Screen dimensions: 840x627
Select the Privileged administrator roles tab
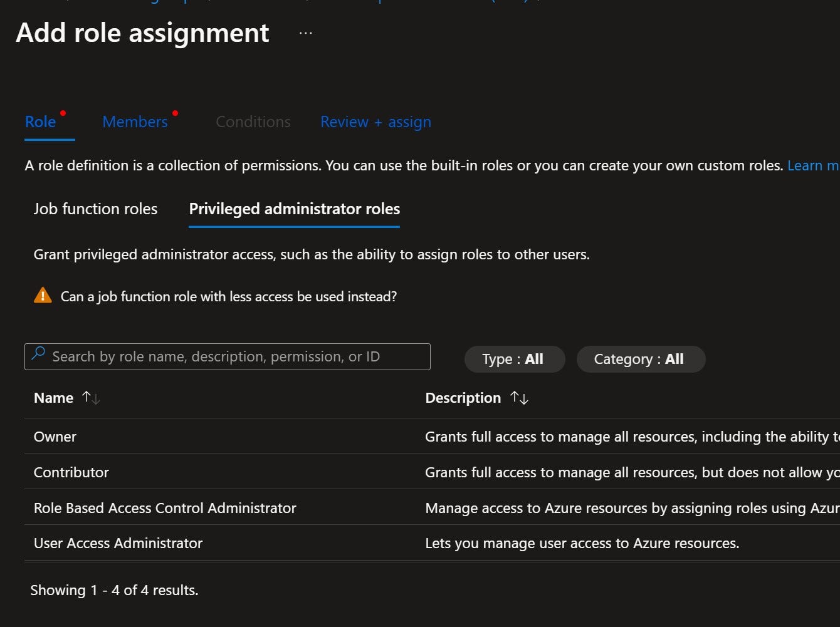(x=295, y=209)
